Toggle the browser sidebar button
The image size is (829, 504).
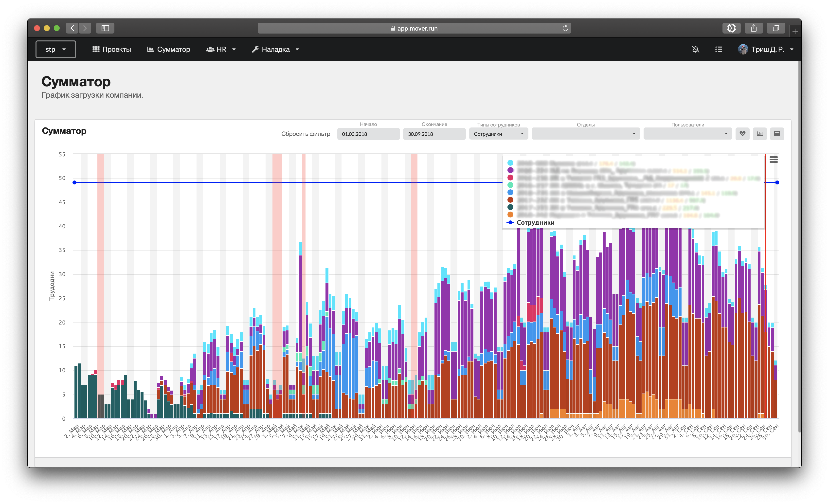[105, 28]
